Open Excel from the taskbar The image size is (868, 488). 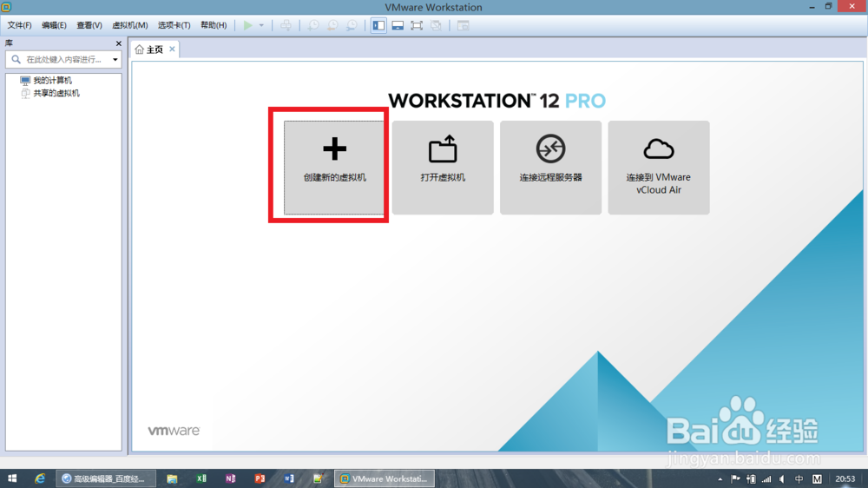[201, 478]
